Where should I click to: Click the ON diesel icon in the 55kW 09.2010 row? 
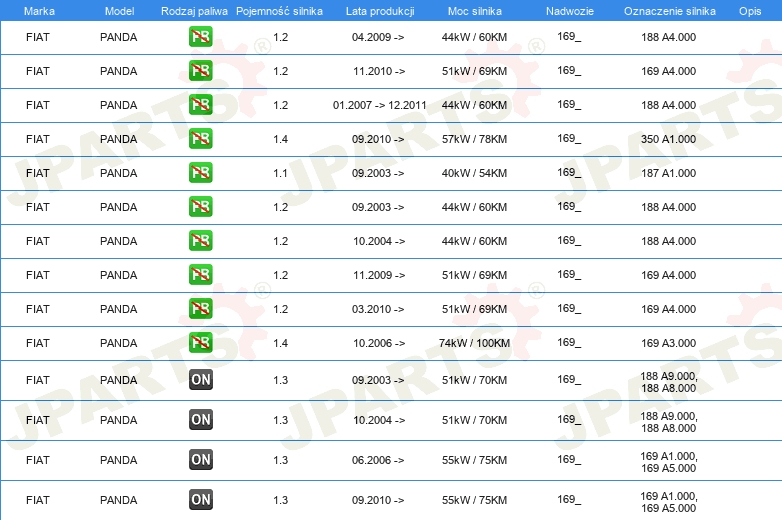(200, 500)
